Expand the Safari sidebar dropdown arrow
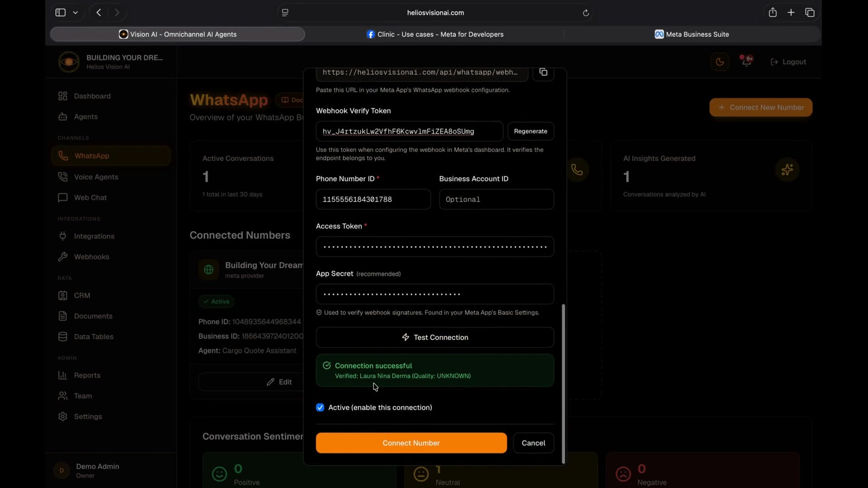868x488 pixels. coord(75,13)
